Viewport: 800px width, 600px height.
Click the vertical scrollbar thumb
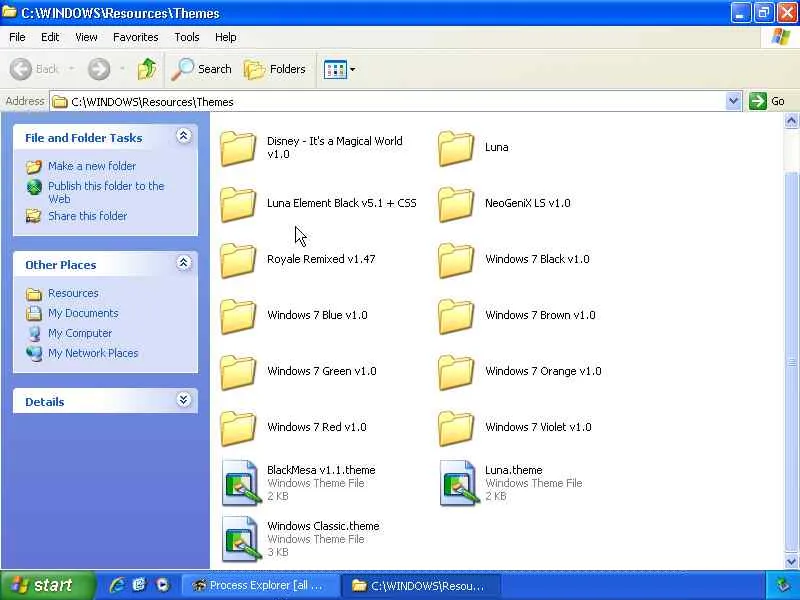point(791,362)
